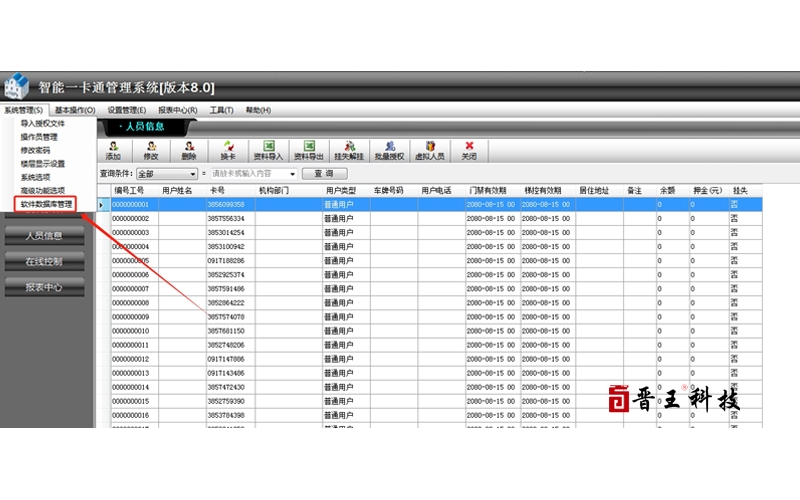Click the 车牌号码 column header
Viewport: 800px width, 500px height.
point(394,190)
